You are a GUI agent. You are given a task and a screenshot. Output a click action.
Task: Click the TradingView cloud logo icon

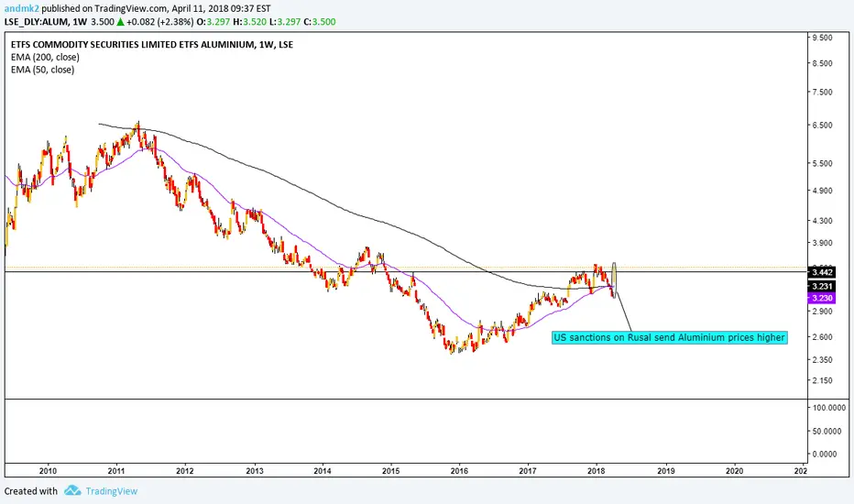[71, 491]
